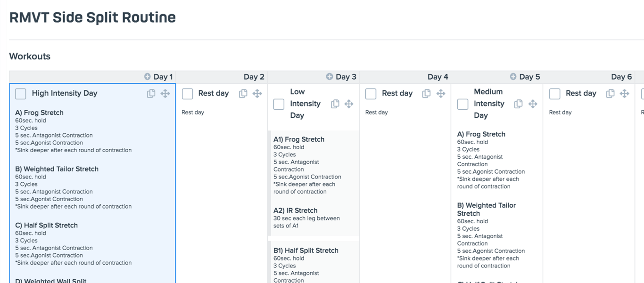Click the Day 2 column header
The height and width of the screenshot is (283, 644).
click(x=254, y=77)
